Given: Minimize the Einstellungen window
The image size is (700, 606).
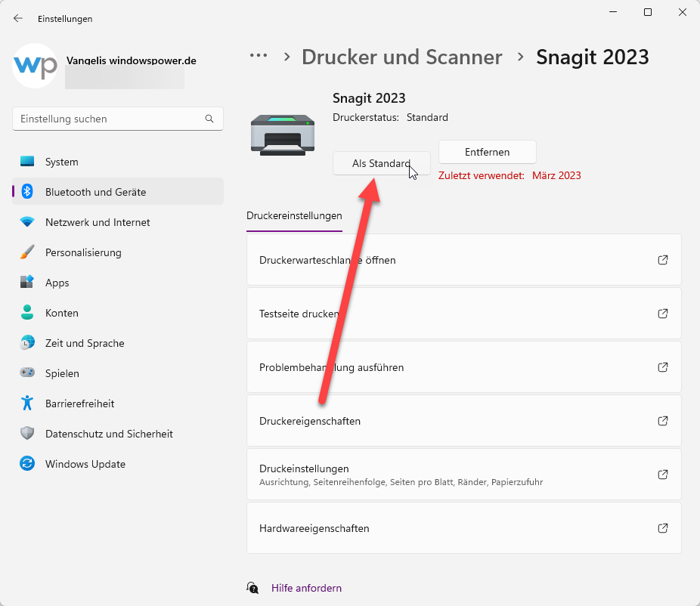Looking at the screenshot, I should (613, 12).
